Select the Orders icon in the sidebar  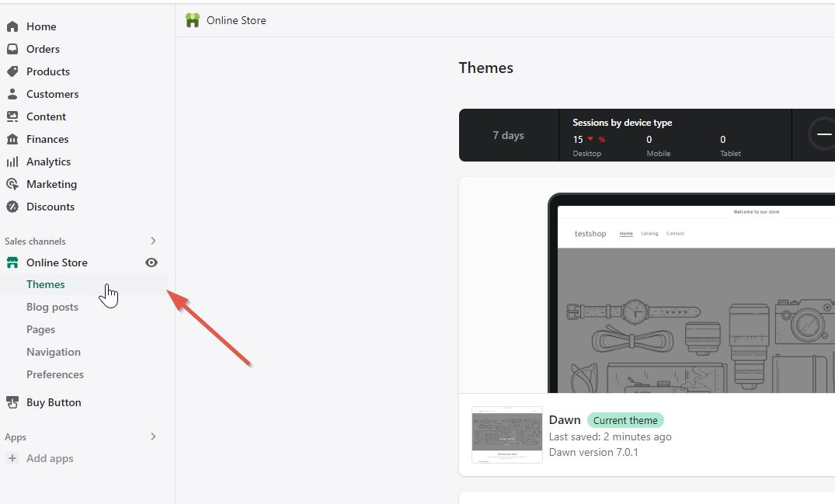pyautogui.click(x=11, y=49)
